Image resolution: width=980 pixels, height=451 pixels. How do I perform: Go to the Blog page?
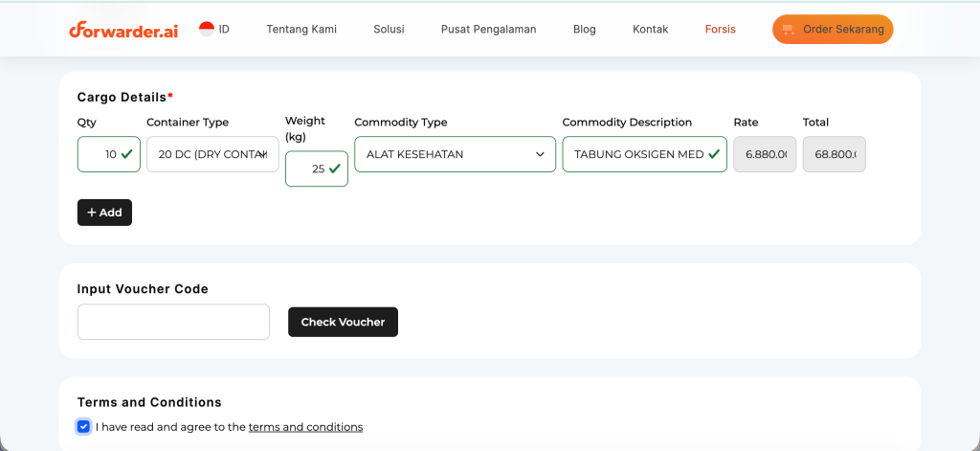(x=585, y=30)
